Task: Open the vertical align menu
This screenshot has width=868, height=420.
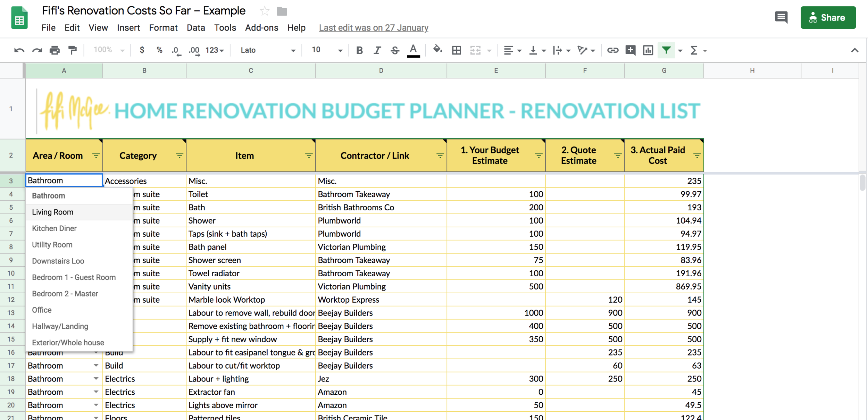Action: pyautogui.click(x=537, y=50)
